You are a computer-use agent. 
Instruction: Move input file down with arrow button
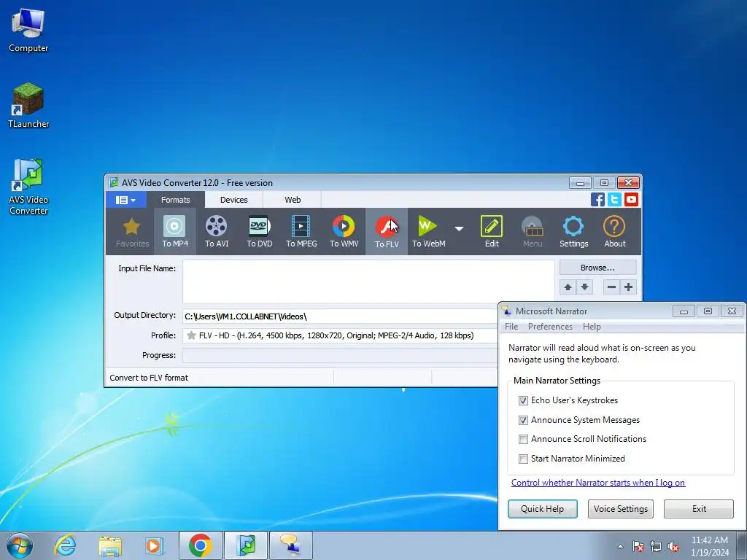[x=584, y=287]
